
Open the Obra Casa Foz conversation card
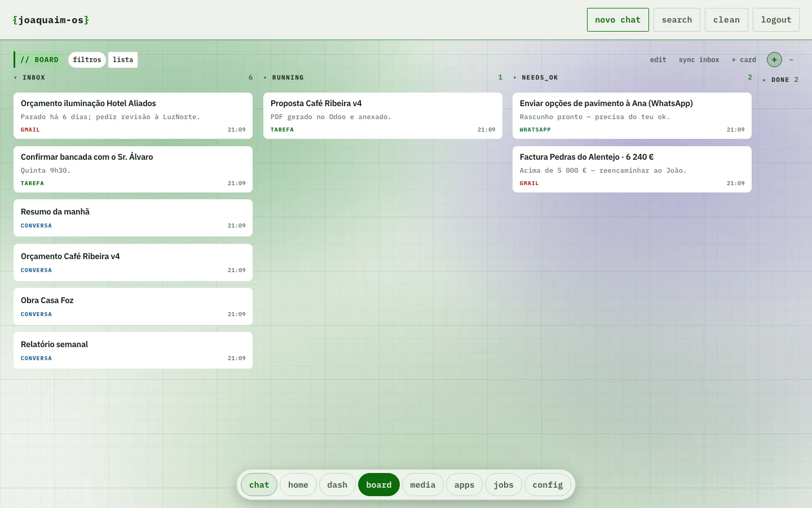pyautogui.click(x=133, y=306)
